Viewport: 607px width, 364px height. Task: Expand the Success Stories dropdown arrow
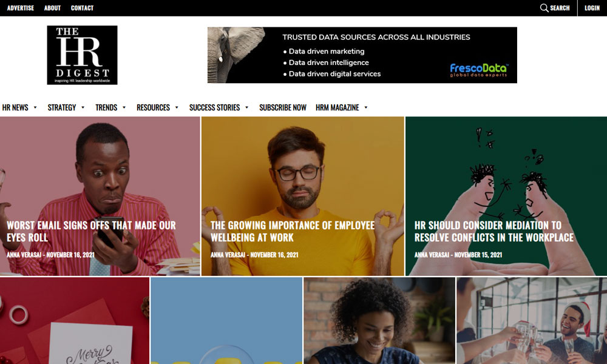point(246,107)
